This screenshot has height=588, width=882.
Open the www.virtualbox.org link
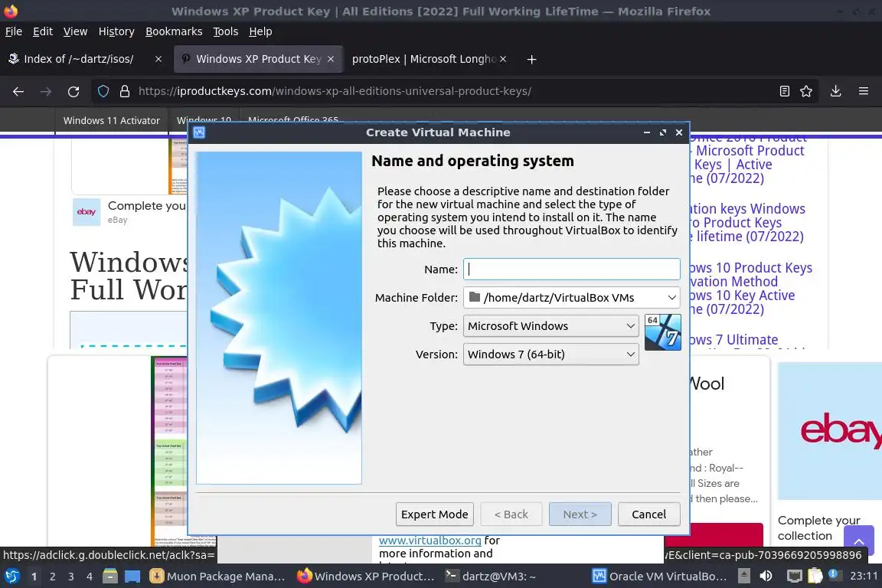(430, 541)
